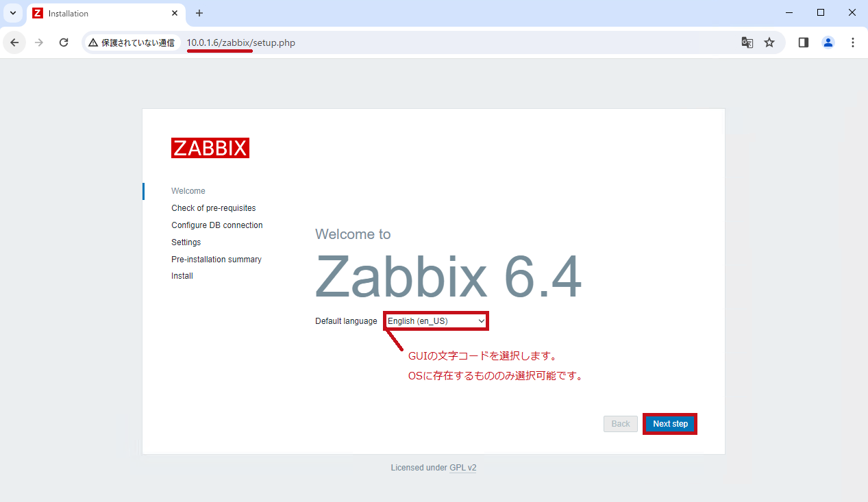Open the Default language dropdown
The width and height of the screenshot is (868, 502).
click(436, 321)
